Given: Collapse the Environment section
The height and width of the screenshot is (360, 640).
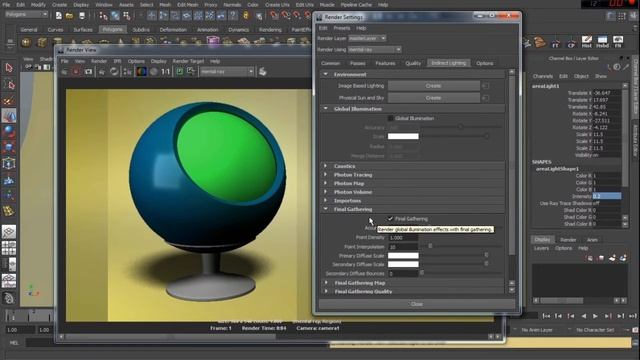Looking at the screenshot, I should [326, 74].
